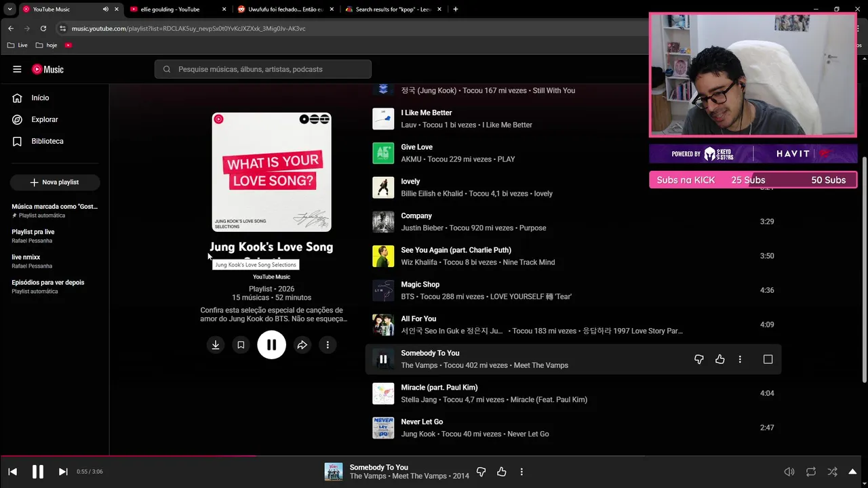
Task: Download the playlist with the download icon
Action: point(215,345)
